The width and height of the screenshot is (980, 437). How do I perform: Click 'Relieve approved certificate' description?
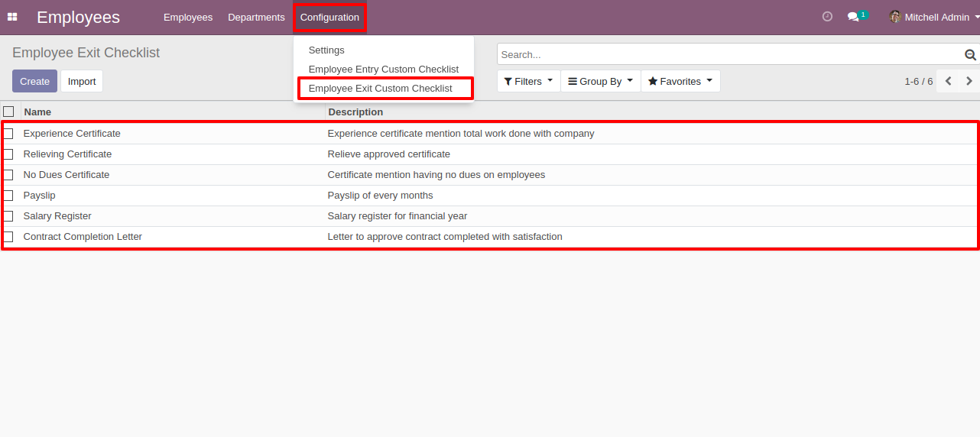pos(389,154)
